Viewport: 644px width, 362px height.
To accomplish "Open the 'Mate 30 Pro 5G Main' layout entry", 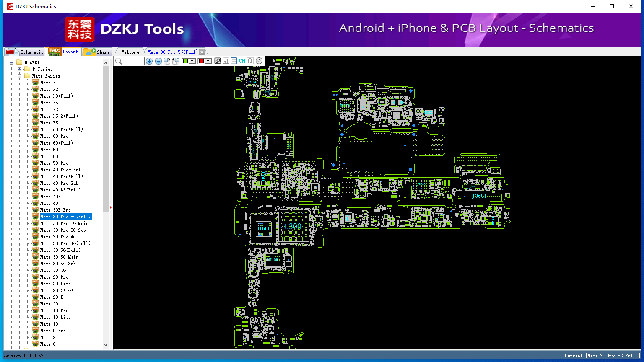I will tap(64, 223).
